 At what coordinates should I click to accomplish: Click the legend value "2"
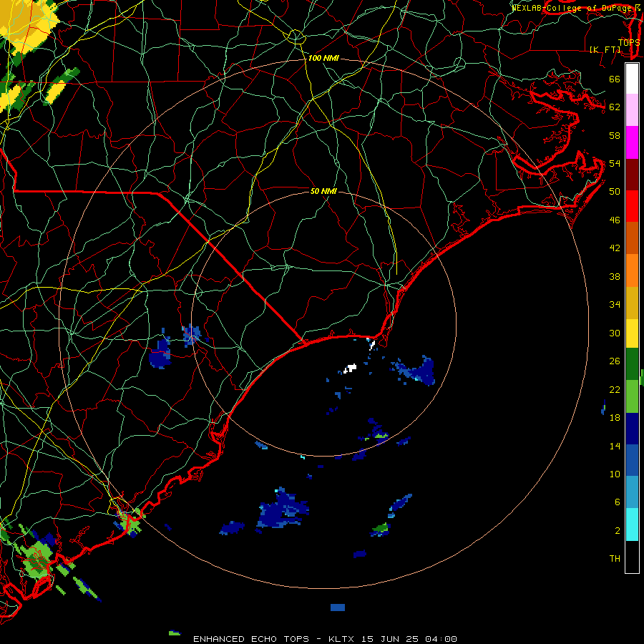point(617,531)
